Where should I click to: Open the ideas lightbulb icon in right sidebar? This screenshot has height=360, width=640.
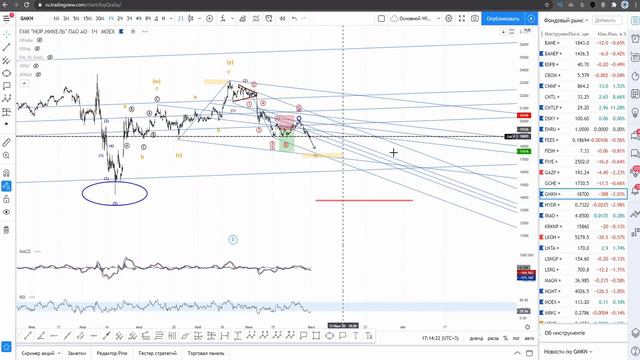635,113
